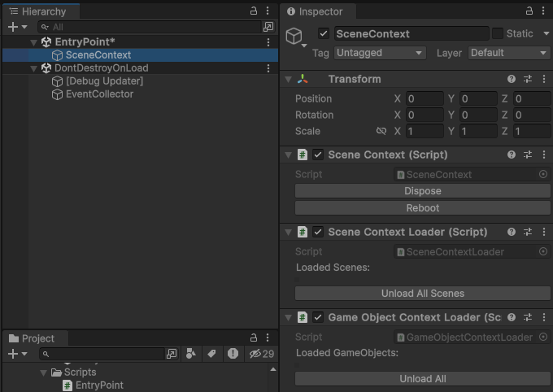
Task: Click search by type icon in Project
Action: [x=190, y=354]
